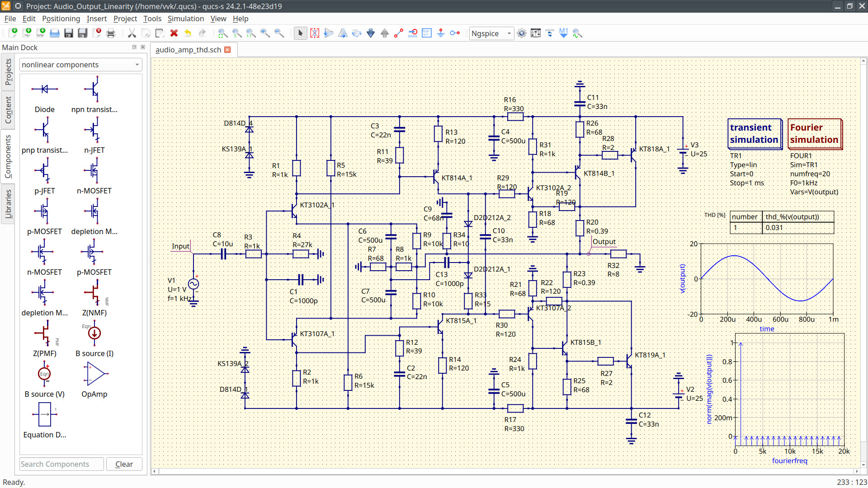Screen dimensions: 868x488
Task: Switch to the Libraries side tab
Action: coord(8,203)
